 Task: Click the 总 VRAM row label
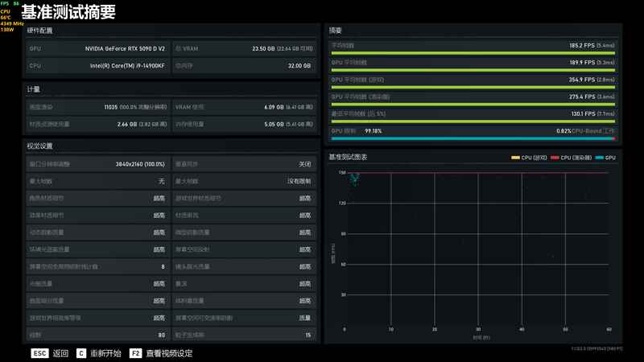tap(187, 48)
